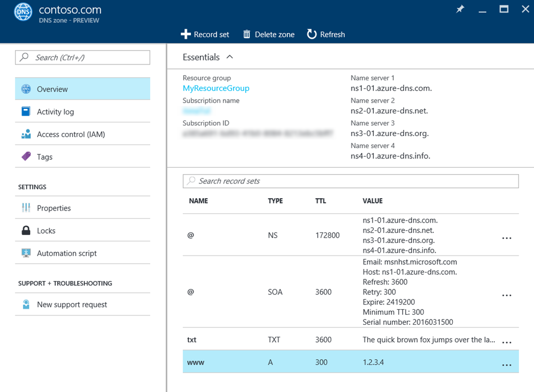Click the DNS zone globe icon in the header
This screenshot has width=534, height=392.
22,11
